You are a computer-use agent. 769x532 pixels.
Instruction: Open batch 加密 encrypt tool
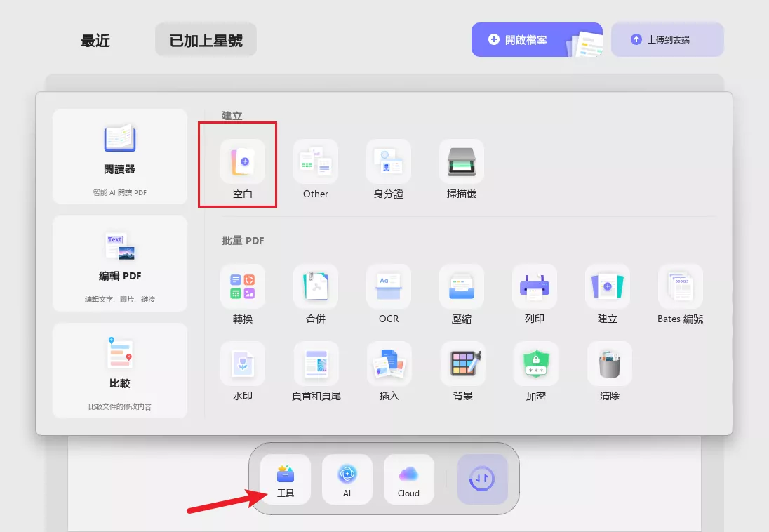pyautogui.click(x=535, y=364)
